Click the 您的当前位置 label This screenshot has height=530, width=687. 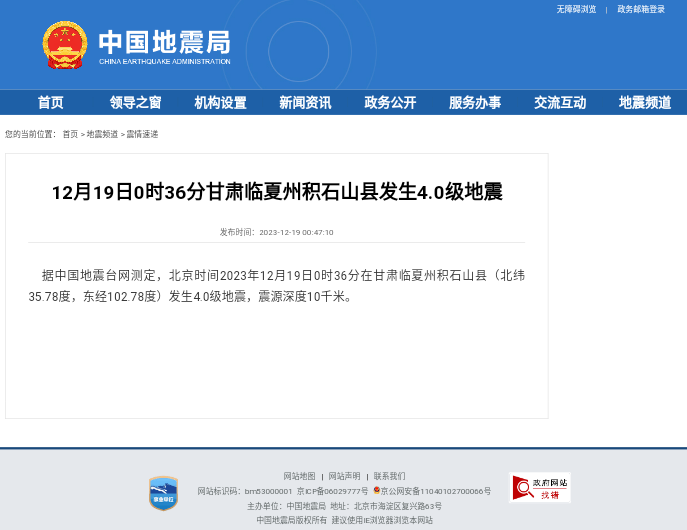[x=31, y=134]
